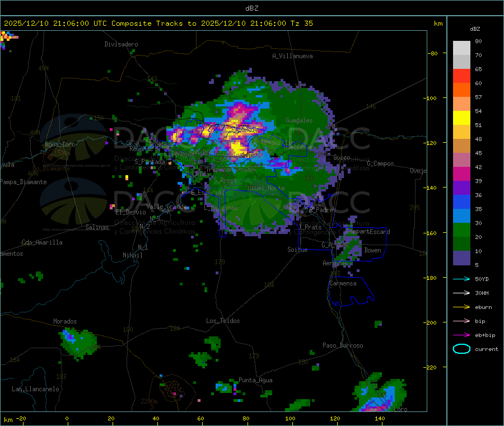Click the pink bip arrow legend symbol
504x426 pixels.
point(461,321)
